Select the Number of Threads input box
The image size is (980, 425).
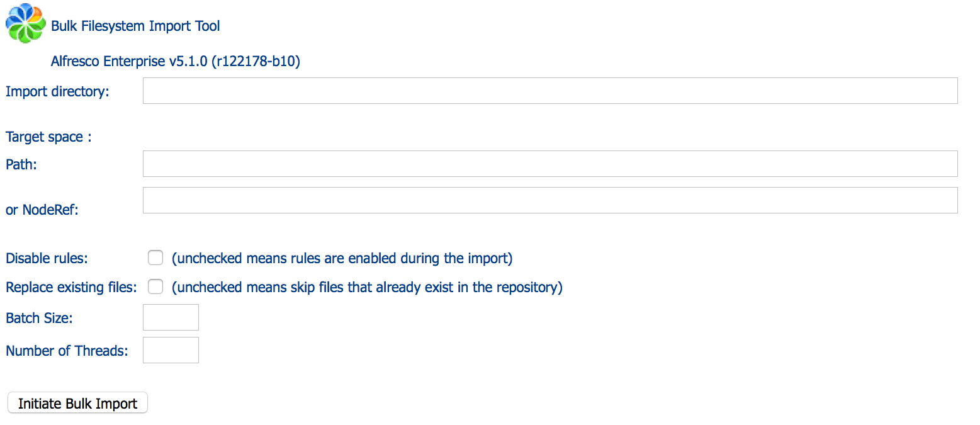(x=171, y=350)
